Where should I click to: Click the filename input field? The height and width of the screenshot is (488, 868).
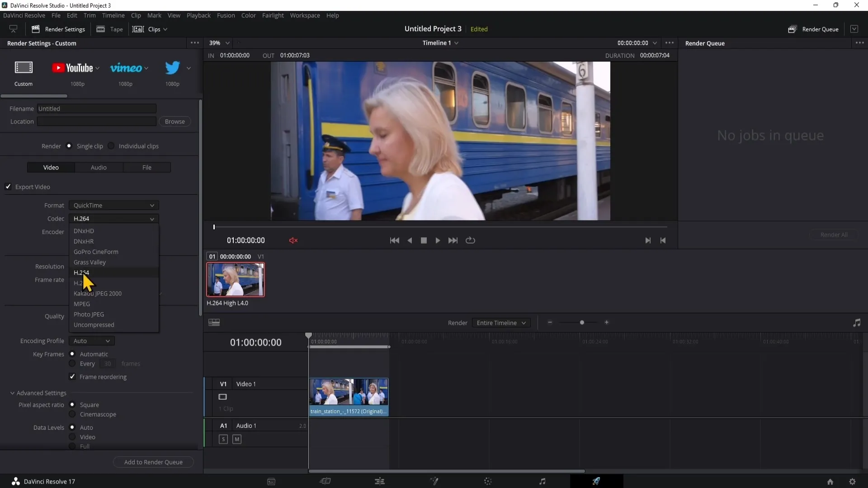tap(97, 108)
